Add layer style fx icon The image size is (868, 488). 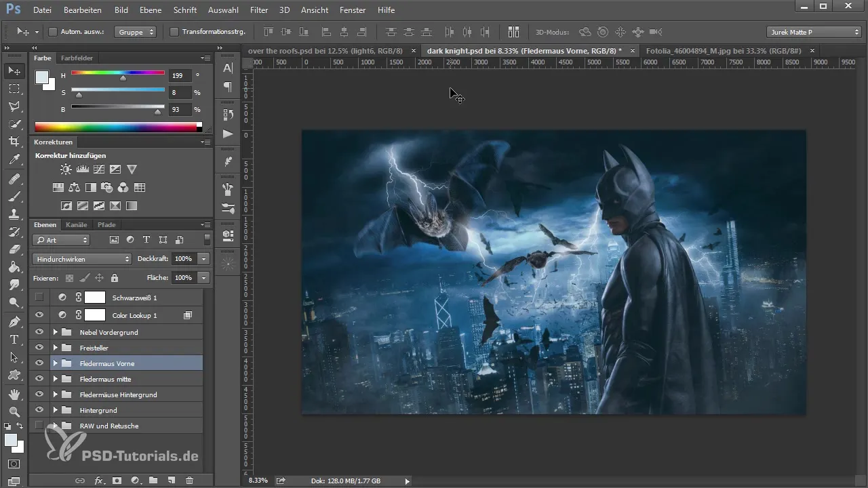[x=99, y=480]
